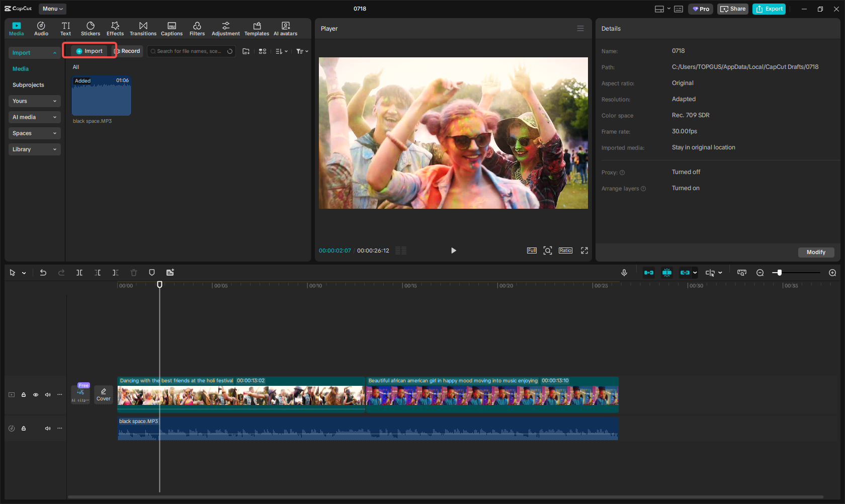
Task: Click the Export button
Action: tap(769, 9)
